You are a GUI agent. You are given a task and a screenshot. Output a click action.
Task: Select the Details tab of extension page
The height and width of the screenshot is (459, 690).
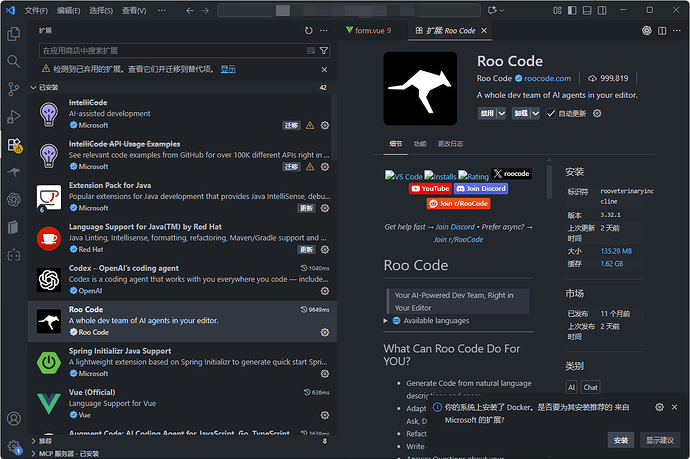click(x=395, y=144)
